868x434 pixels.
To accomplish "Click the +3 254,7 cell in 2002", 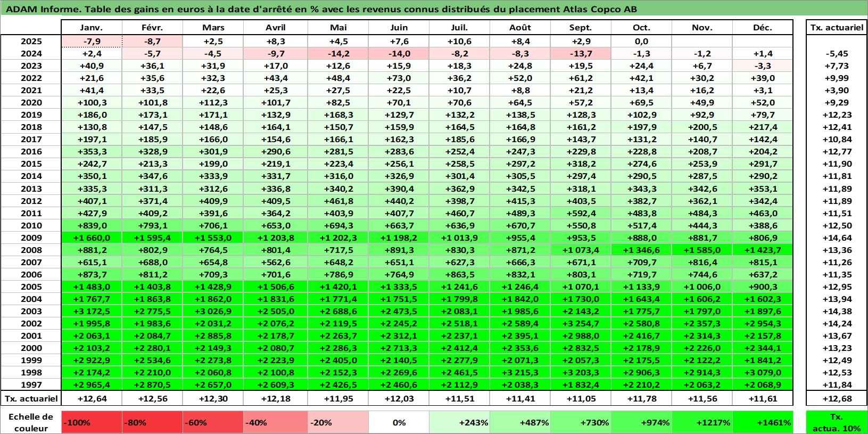I will click(581, 323).
